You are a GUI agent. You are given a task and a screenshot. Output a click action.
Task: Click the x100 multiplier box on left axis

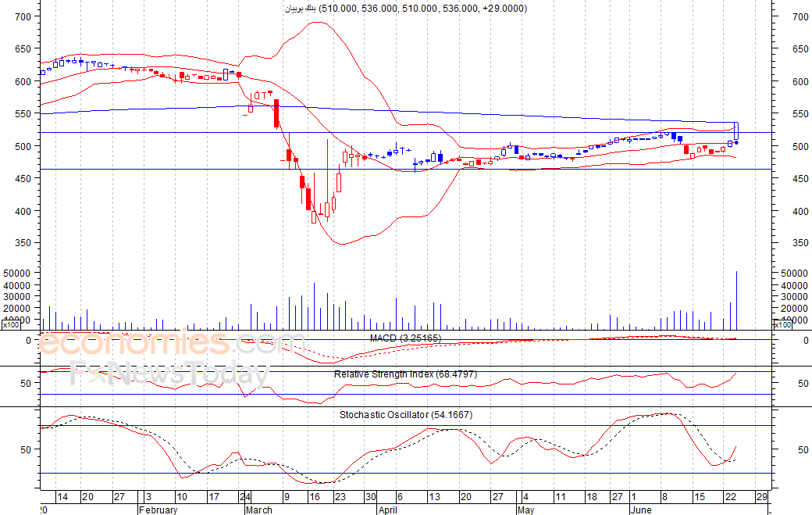(11, 325)
